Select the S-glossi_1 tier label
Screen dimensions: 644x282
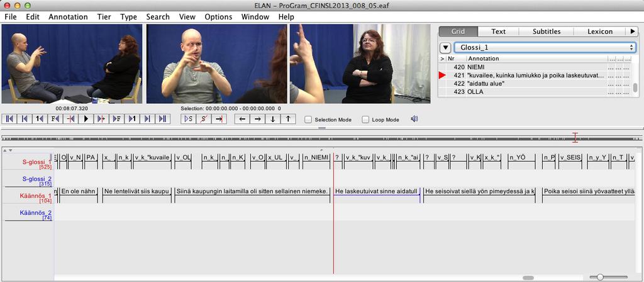36,162
